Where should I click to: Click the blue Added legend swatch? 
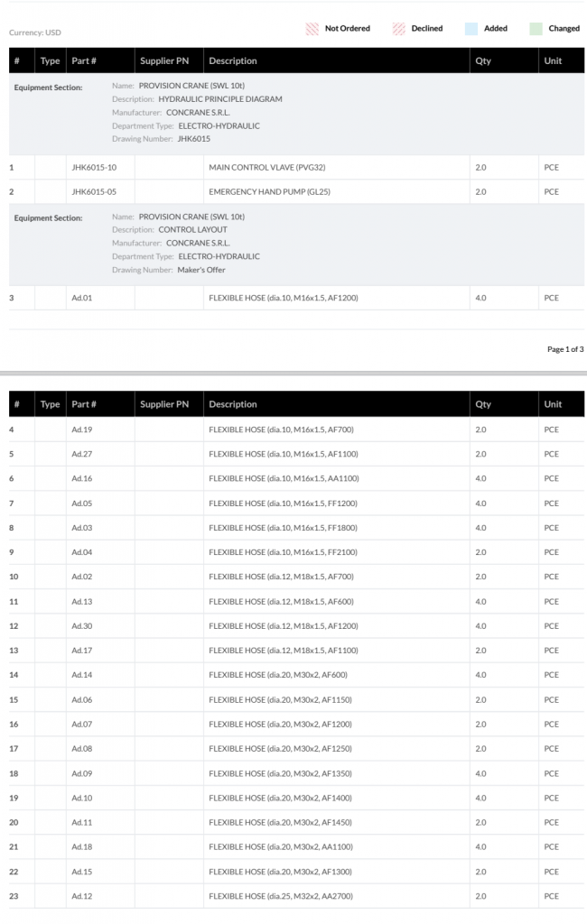click(471, 29)
